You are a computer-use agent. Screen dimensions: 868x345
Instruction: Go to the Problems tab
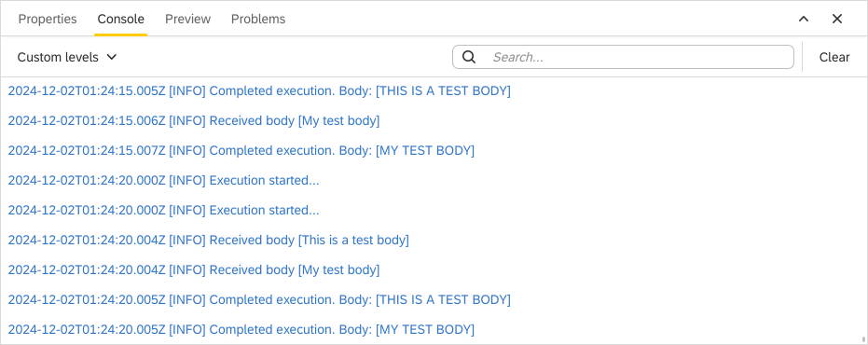[x=258, y=20]
